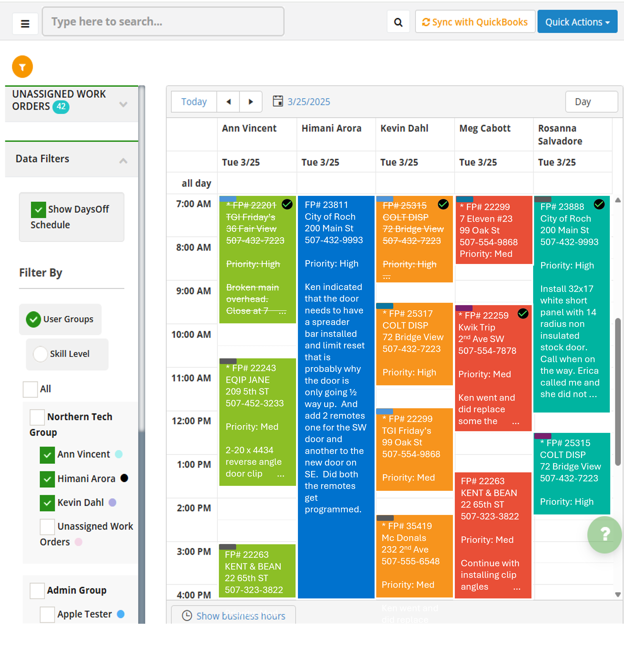The height and width of the screenshot is (672, 624).
Task: Uncheck Show DaysOff Schedule
Action: [38, 210]
